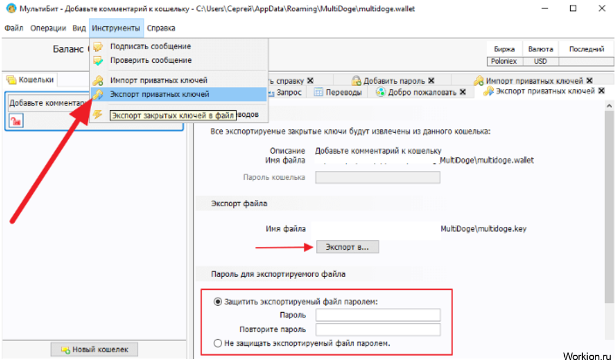The height and width of the screenshot is (364, 615).
Task: Choose Export private keys menu entry
Action: pos(159,94)
